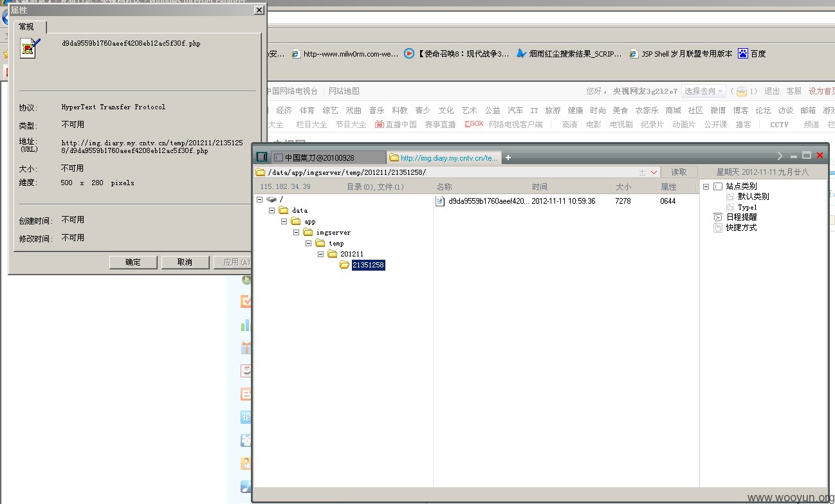The width and height of the screenshot is (835, 504).
Task: Click the CCTV link on the webpage
Action: [x=779, y=125]
